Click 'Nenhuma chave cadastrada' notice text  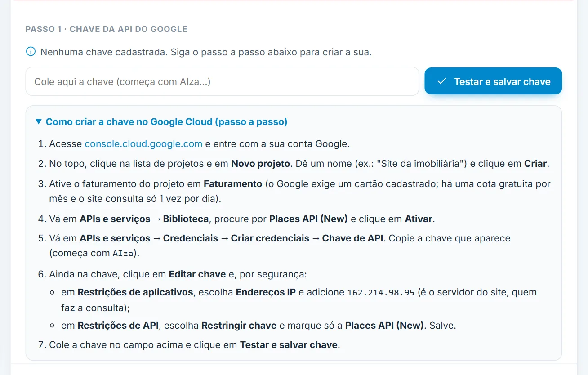(206, 52)
